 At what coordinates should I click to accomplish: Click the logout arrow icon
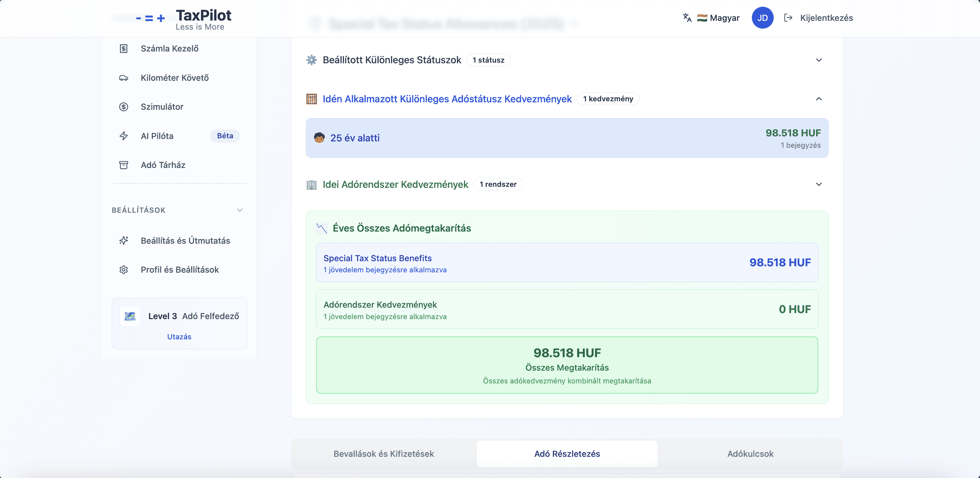click(x=788, y=18)
